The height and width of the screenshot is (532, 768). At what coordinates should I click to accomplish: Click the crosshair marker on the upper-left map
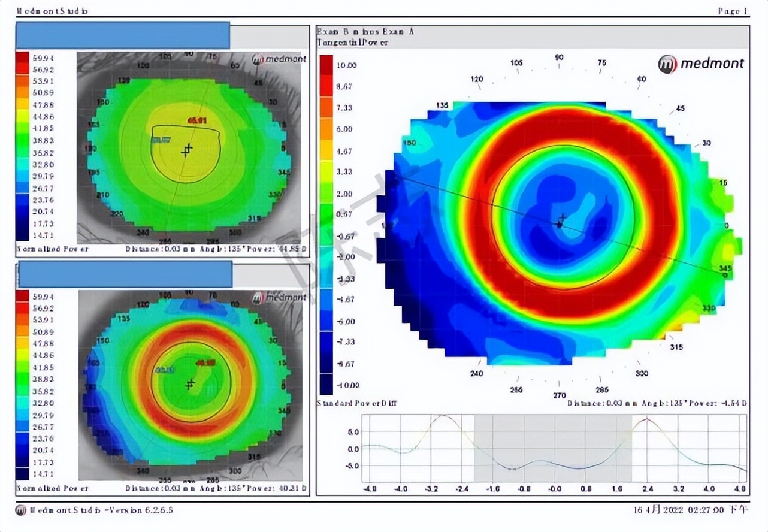tap(188, 150)
